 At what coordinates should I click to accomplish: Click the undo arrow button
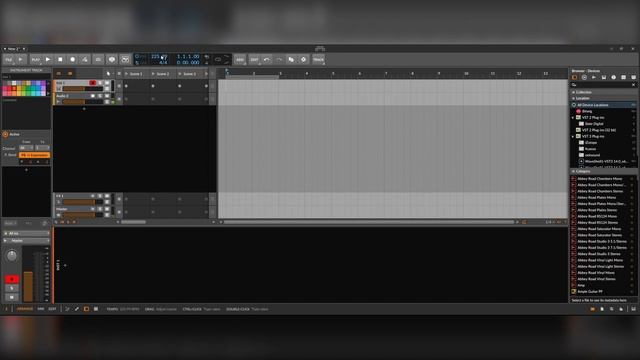tap(267, 60)
